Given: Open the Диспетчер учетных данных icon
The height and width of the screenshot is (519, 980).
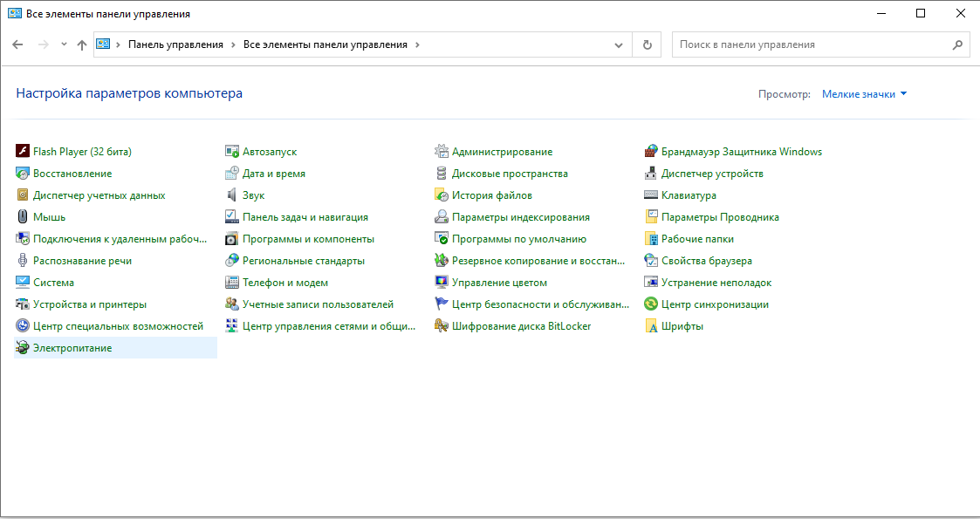Looking at the screenshot, I should pyautogui.click(x=23, y=195).
